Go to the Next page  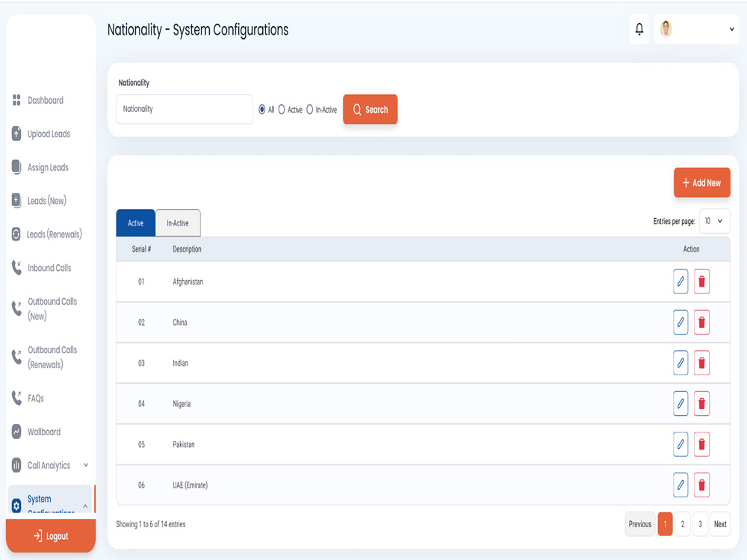point(720,524)
